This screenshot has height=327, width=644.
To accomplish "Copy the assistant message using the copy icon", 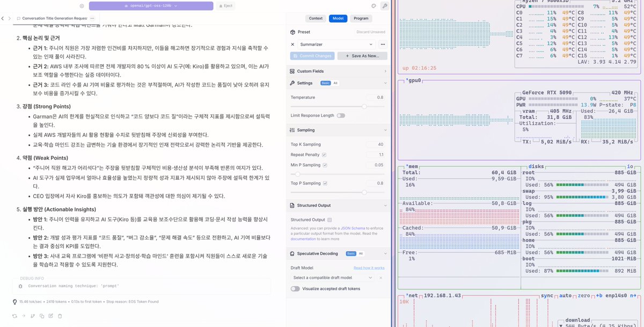I will coord(41,316).
